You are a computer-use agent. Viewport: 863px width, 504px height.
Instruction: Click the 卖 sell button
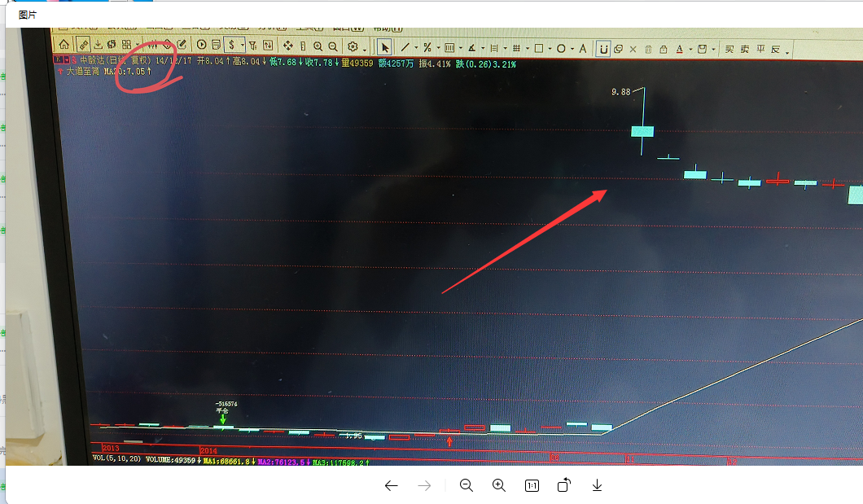pyautogui.click(x=745, y=49)
